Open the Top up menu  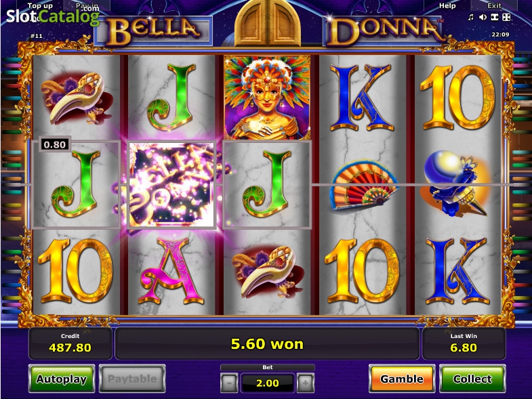(x=40, y=6)
